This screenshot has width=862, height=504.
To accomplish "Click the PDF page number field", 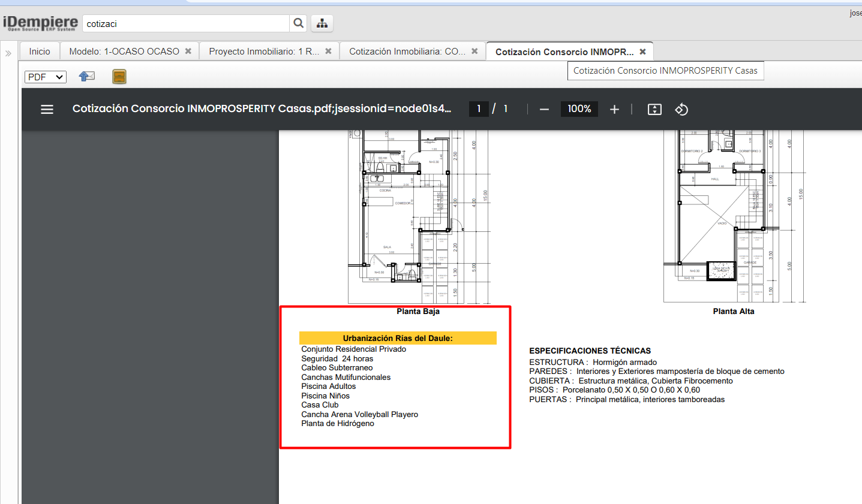I will coord(479,108).
